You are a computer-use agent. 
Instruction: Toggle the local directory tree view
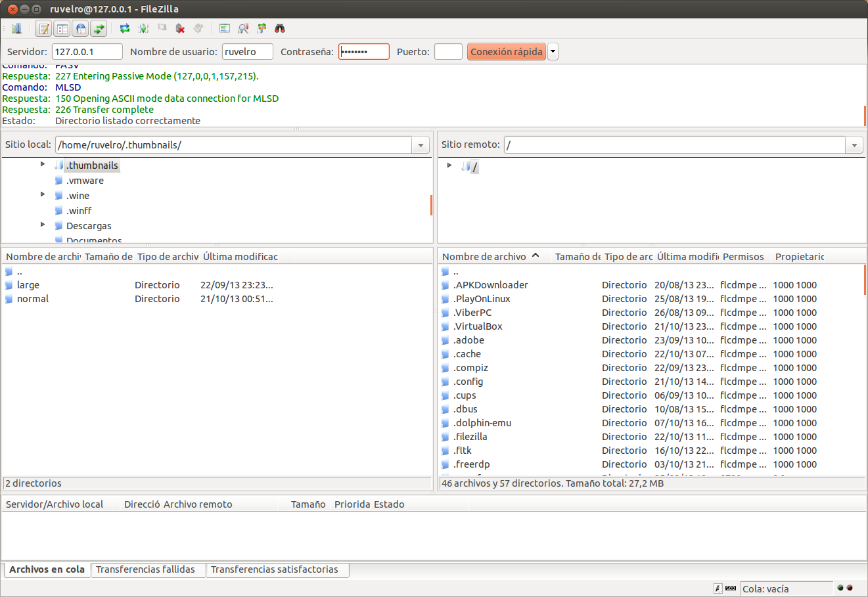coord(62,28)
